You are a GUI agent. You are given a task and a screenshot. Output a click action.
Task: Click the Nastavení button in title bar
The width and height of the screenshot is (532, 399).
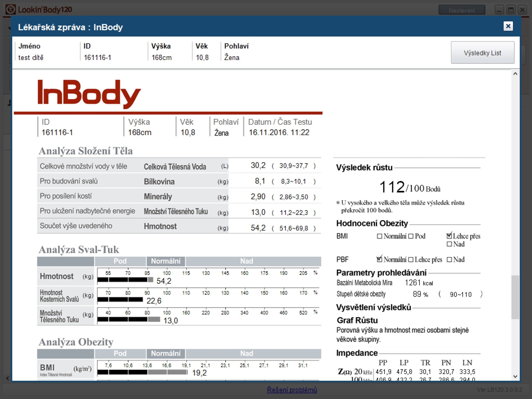[x=462, y=10]
